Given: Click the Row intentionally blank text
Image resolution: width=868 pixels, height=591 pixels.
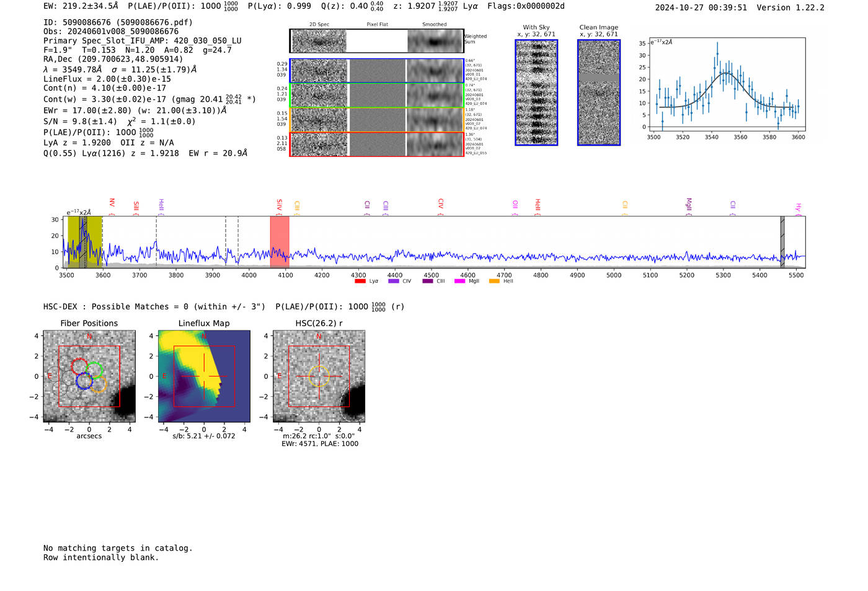Looking at the screenshot, I should (x=101, y=558).
